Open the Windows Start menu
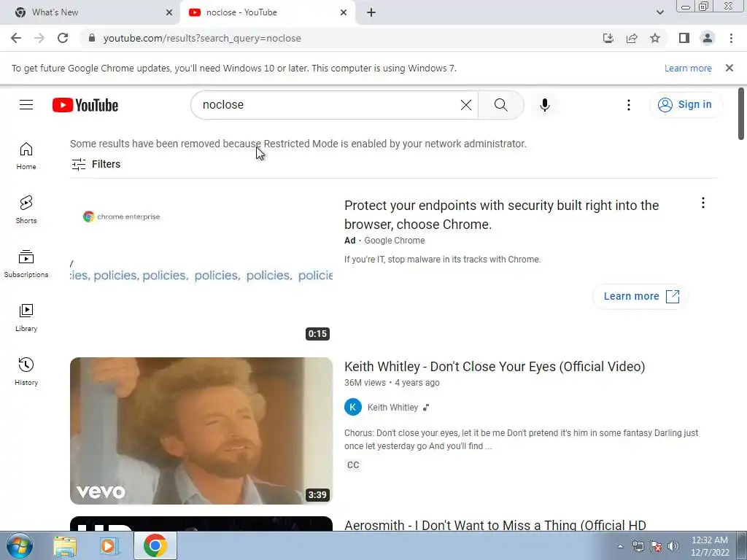 coord(20,545)
